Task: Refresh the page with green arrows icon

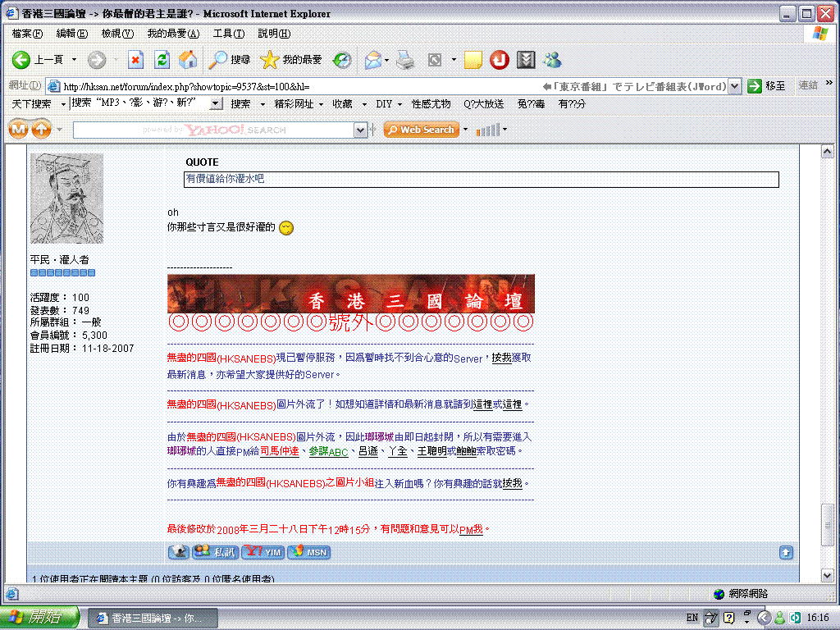Action: coord(162,59)
